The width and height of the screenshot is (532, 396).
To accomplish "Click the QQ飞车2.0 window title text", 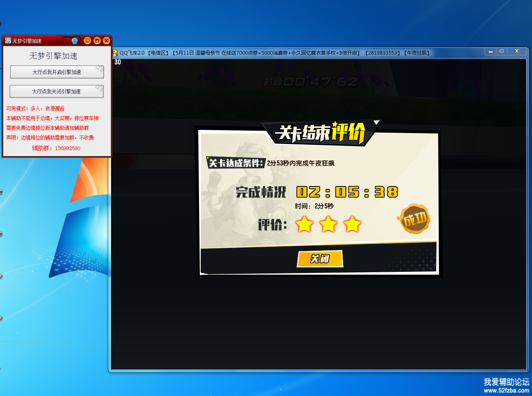I will pyautogui.click(x=275, y=53).
